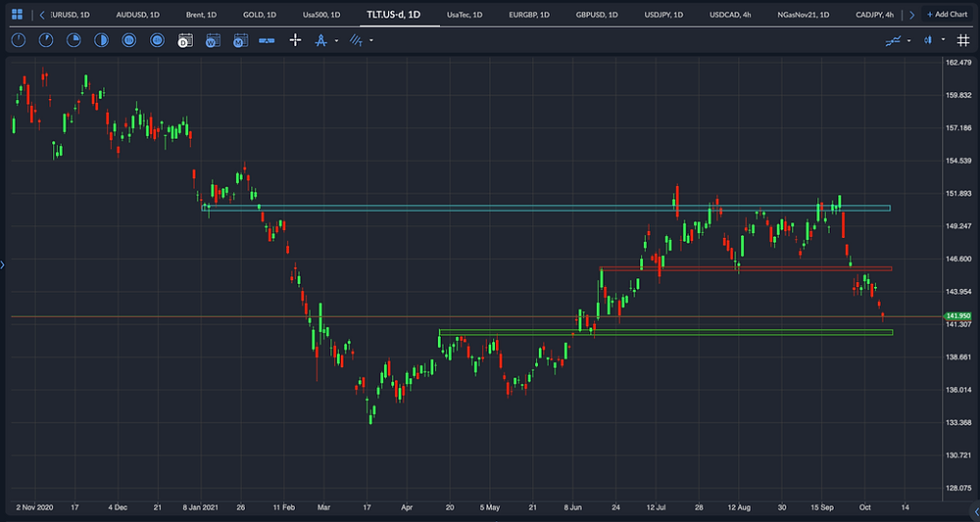
Task: Click the 8 Jan 2021 date label
Action: 201,507
